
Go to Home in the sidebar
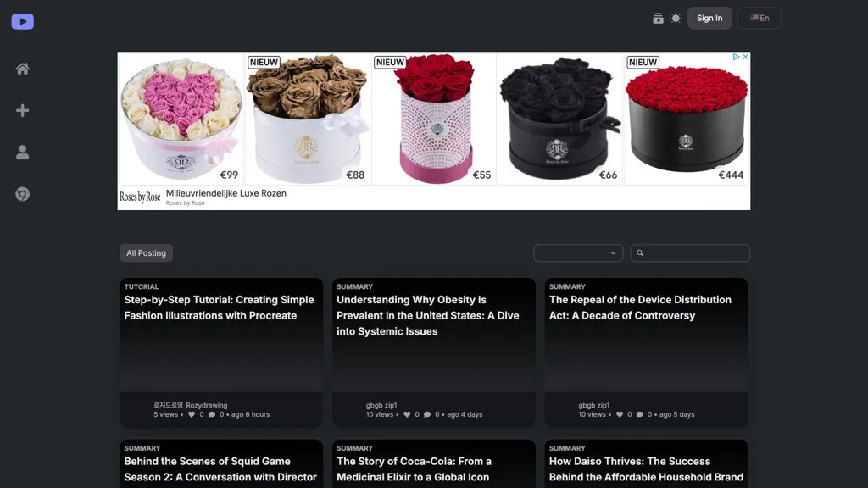(23, 69)
